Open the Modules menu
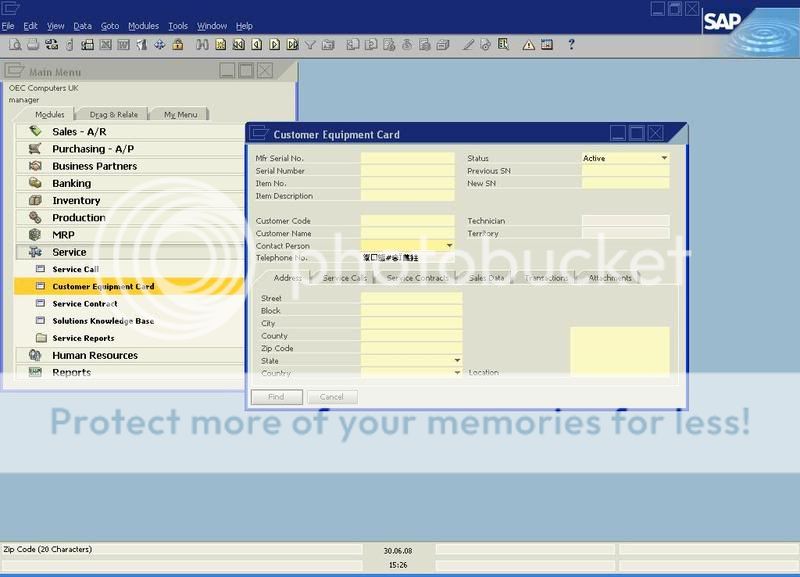 point(143,25)
